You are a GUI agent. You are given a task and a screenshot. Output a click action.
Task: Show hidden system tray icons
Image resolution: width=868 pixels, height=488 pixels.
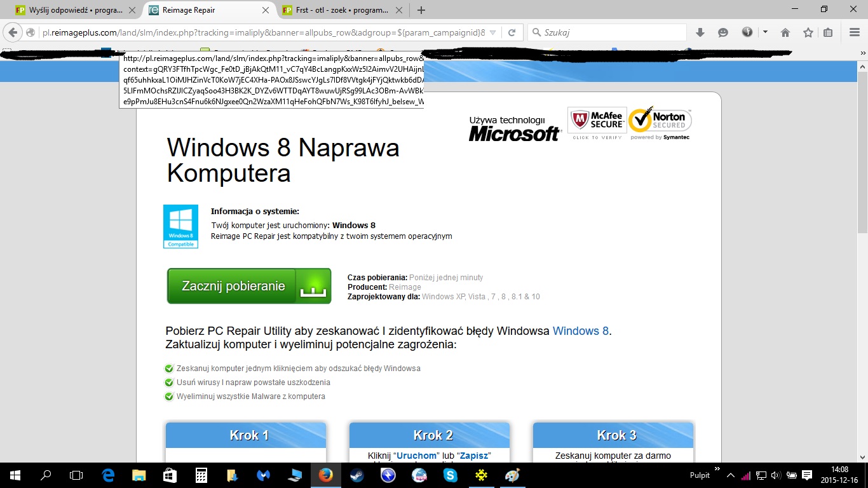click(730, 475)
